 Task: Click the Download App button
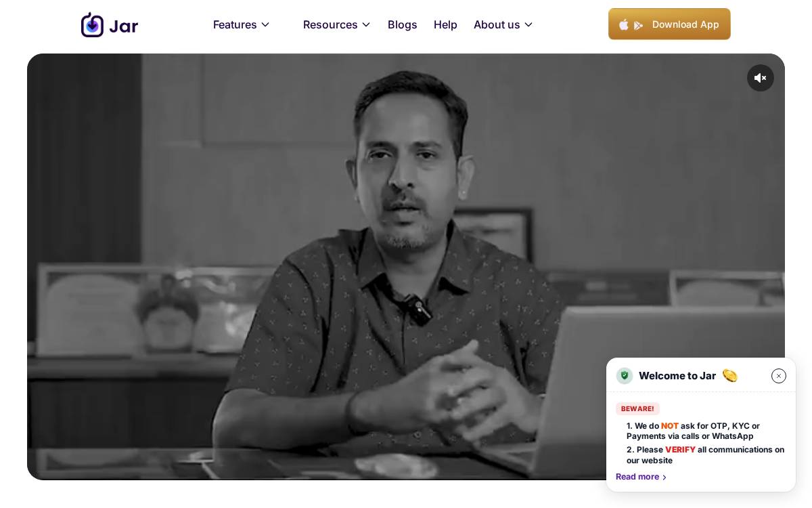669,24
